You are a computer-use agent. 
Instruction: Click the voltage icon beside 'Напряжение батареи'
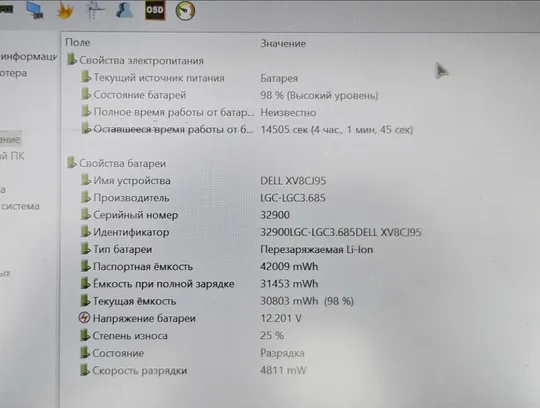84,317
